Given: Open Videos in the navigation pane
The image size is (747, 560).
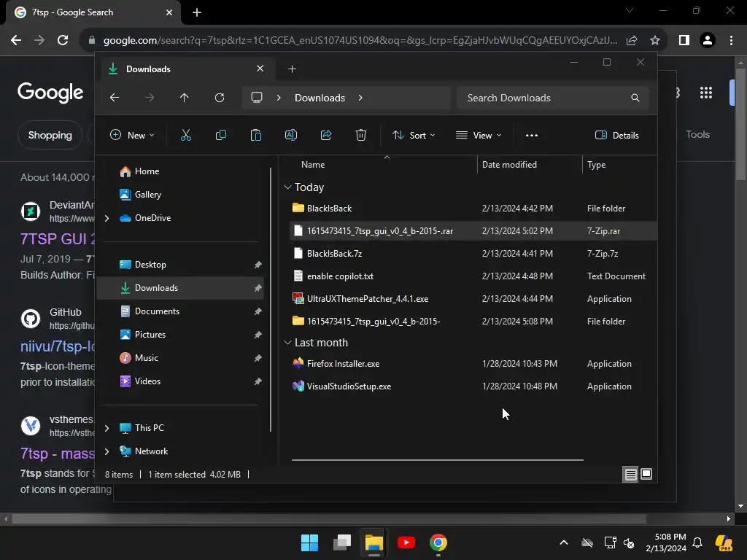Looking at the screenshot, I should tap(181, 381).
